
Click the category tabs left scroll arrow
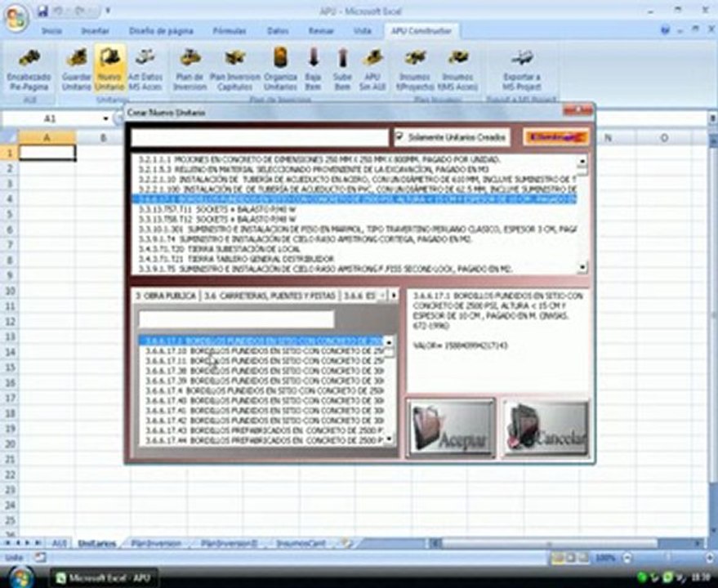383,296
